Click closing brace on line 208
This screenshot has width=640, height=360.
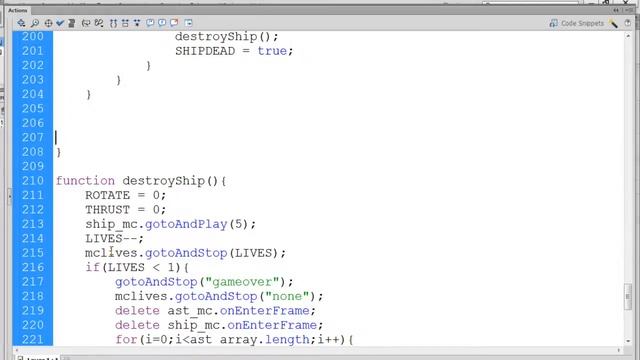pyautogui.click(x=59, y=152)
